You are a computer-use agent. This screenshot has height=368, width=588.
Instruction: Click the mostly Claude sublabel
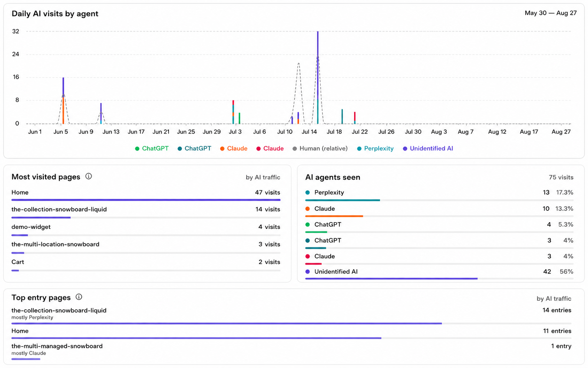29,353
